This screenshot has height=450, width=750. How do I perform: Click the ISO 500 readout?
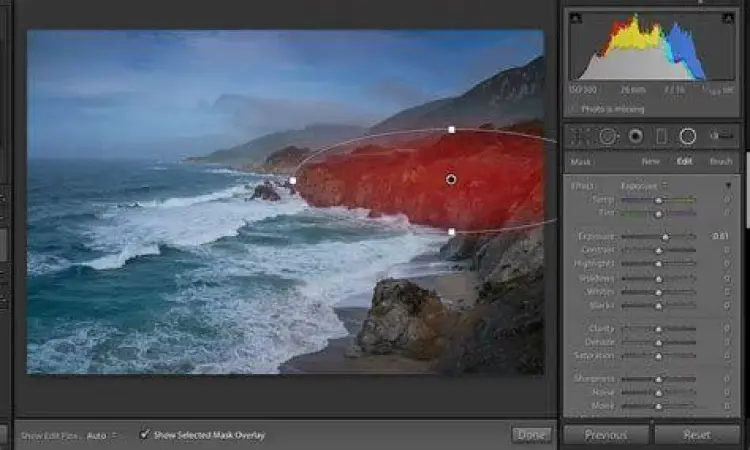click(x=583, y=90)
